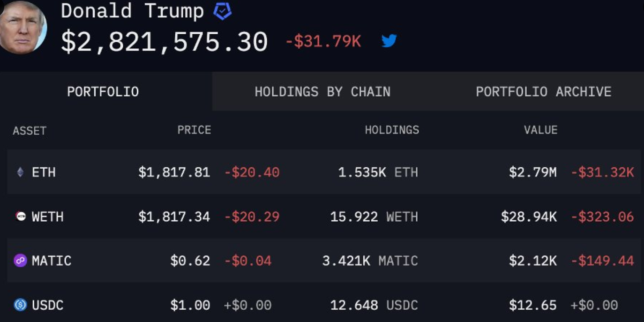Click the Twitter bird icon
Image resolution: width=644 pixels, height=322 pixels.
click(x=389, y=41)
